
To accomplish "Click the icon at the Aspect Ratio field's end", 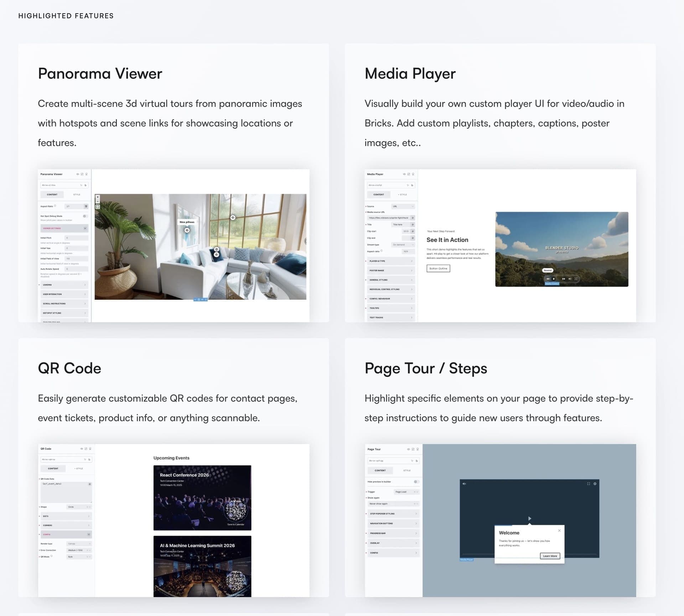I will pyautogui.click(x=86, y=207).
